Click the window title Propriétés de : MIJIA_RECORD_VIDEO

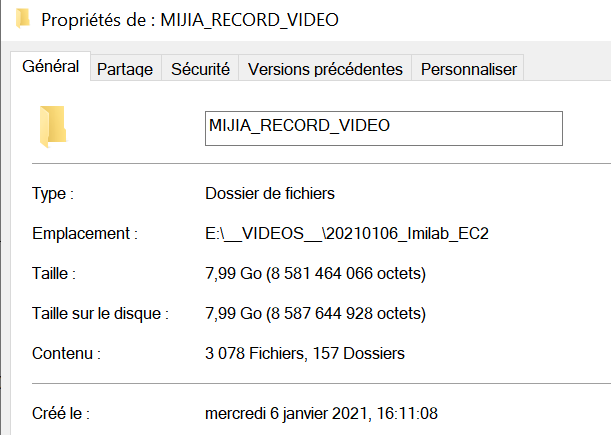pyautogui.click(x=190, y=20)
